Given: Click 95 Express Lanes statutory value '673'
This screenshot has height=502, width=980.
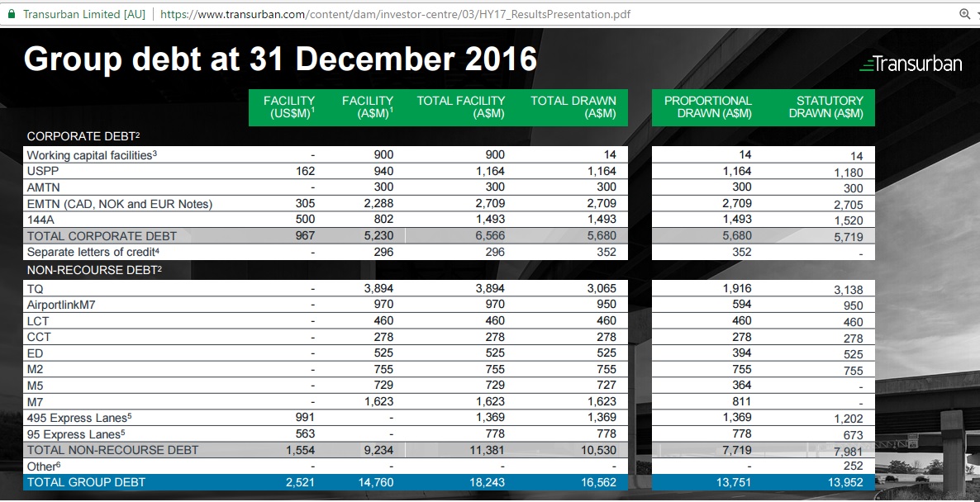Looking at the screenshot, I should pyautogui.click(x=853, y=435).
